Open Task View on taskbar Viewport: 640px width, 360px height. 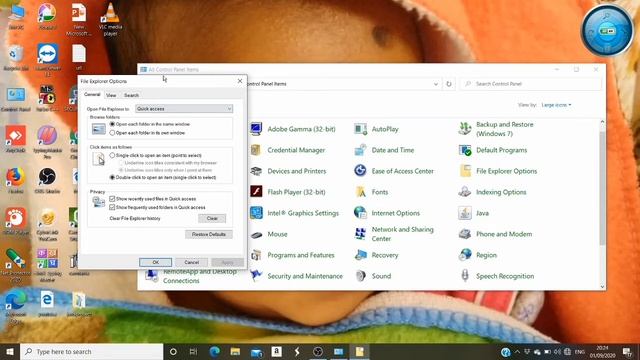[193, 352]
